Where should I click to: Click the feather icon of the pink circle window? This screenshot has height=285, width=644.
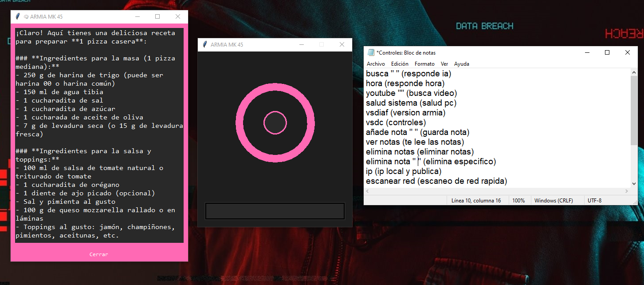tap(204, 45)
